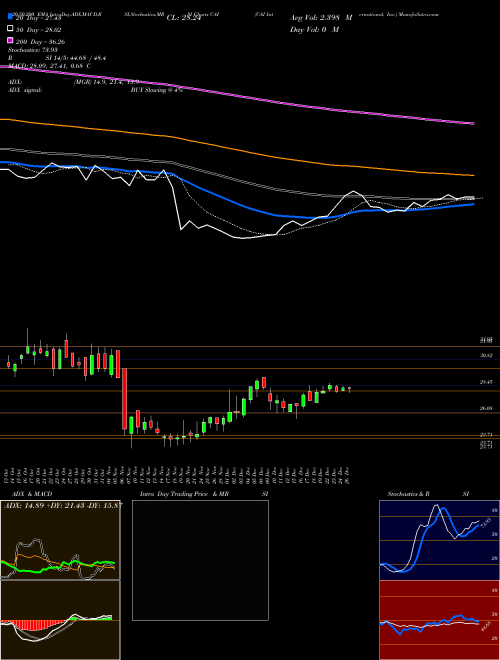This screenshot has width=500, height=660.
Task: Click the 'CL: 28.24' closing price value
Action: (184, 18)
